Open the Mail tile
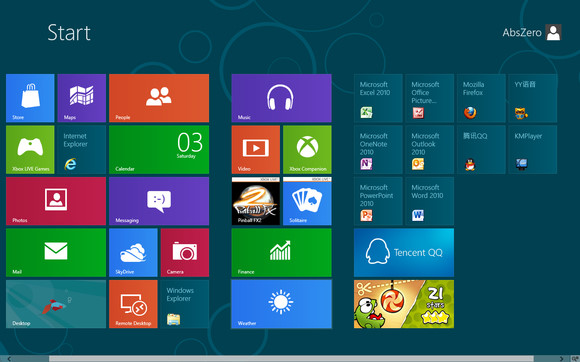 tap(56, 252)
